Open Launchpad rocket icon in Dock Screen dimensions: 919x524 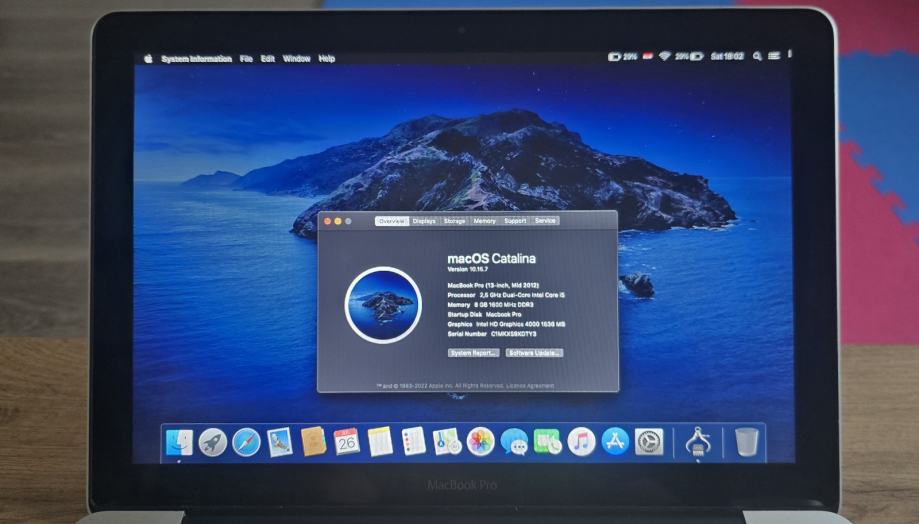(x=212, y=442)
